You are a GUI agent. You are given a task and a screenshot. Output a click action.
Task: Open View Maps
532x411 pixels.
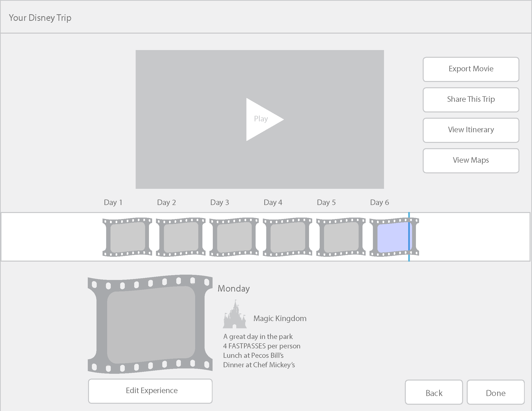[471, 161]
